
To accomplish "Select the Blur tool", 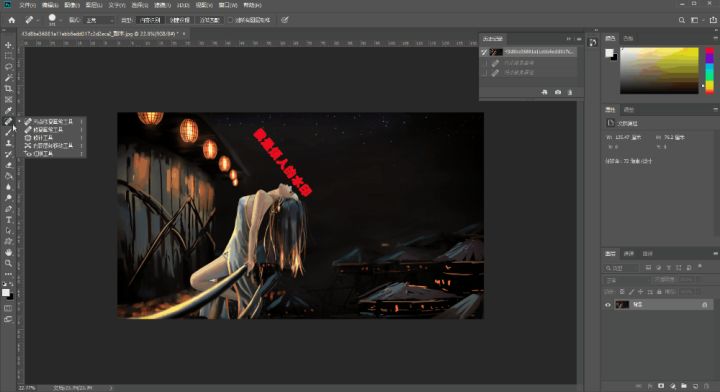I will pos(8,187).
